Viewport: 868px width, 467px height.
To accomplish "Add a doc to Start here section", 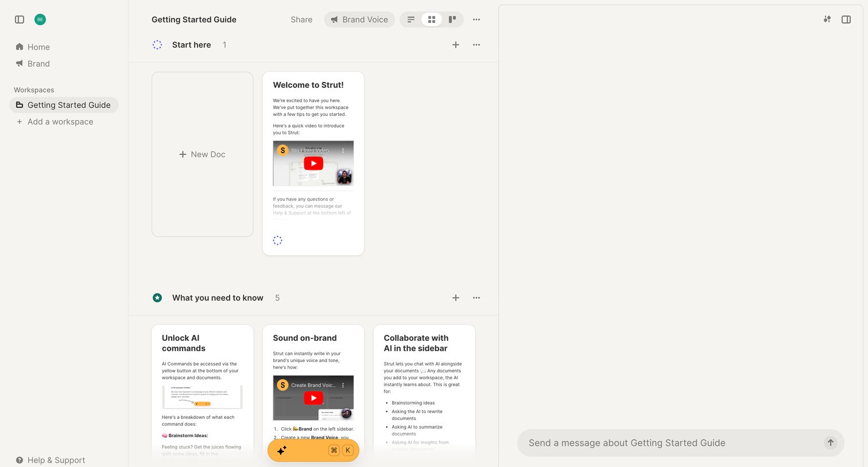I will tap(456, 45).
